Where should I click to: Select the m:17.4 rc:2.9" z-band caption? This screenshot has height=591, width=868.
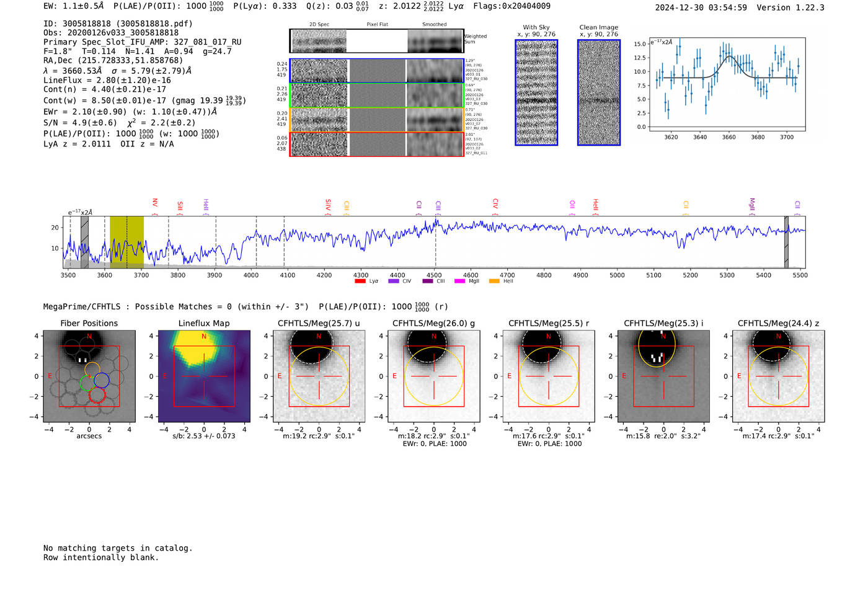click(779, 436)
